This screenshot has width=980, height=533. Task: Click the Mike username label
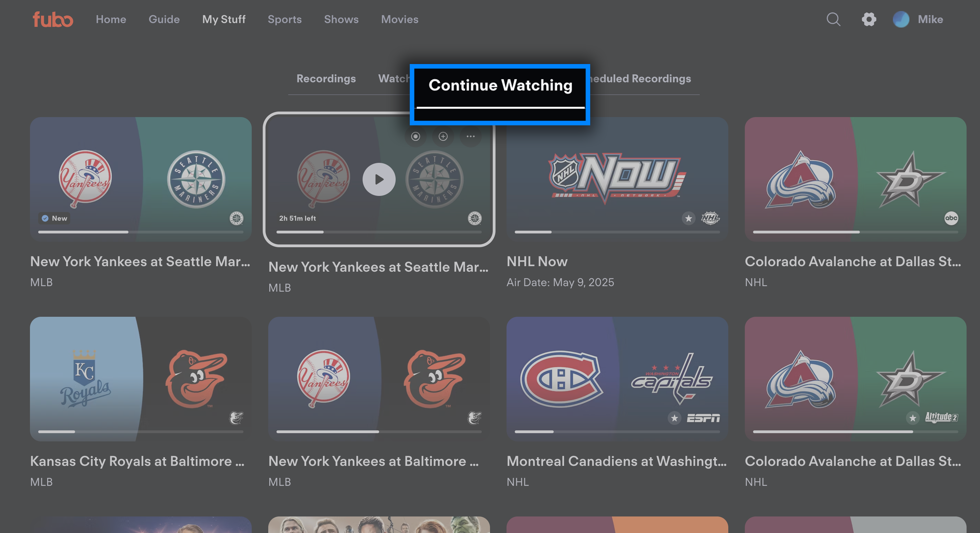930,19
